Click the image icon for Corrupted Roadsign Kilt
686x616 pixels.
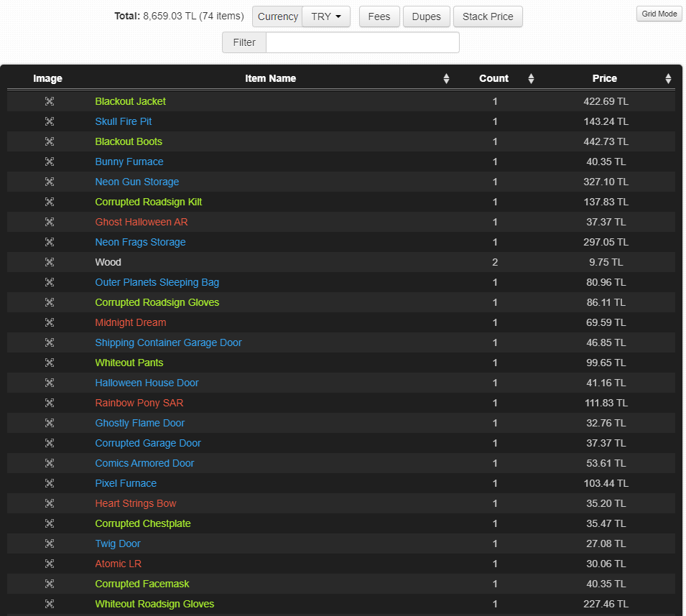click(50, 202)
